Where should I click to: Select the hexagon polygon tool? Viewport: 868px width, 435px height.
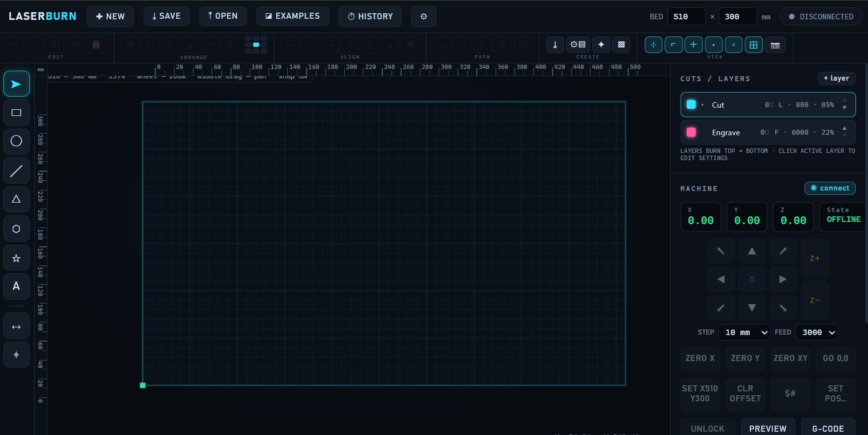click(x=17, y=229)
